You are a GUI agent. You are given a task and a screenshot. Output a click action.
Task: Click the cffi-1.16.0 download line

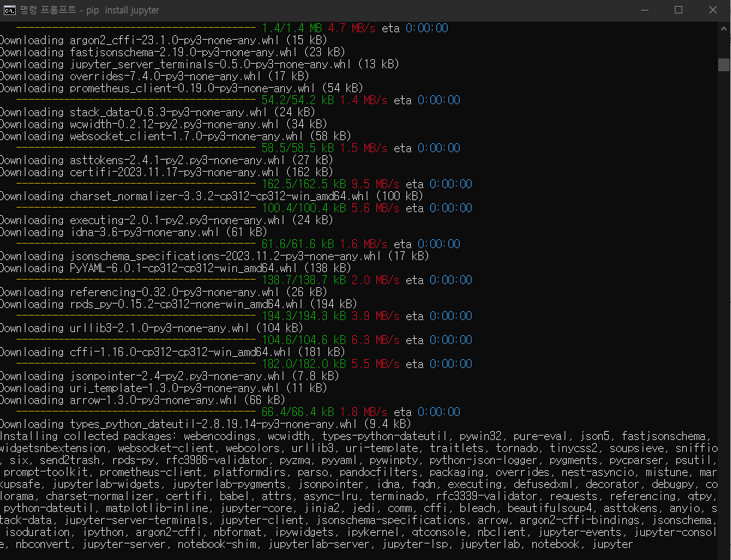pyautogui.click(x=172, y=352)
